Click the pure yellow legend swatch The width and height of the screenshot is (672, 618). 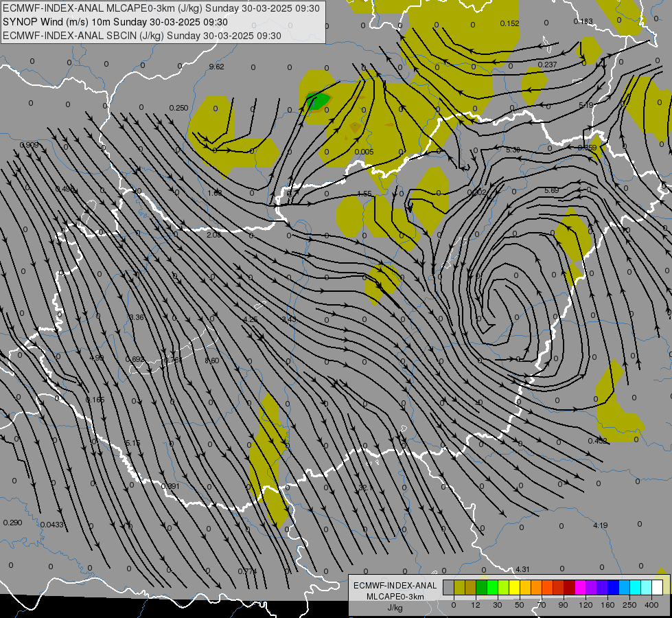click(514, 587)
